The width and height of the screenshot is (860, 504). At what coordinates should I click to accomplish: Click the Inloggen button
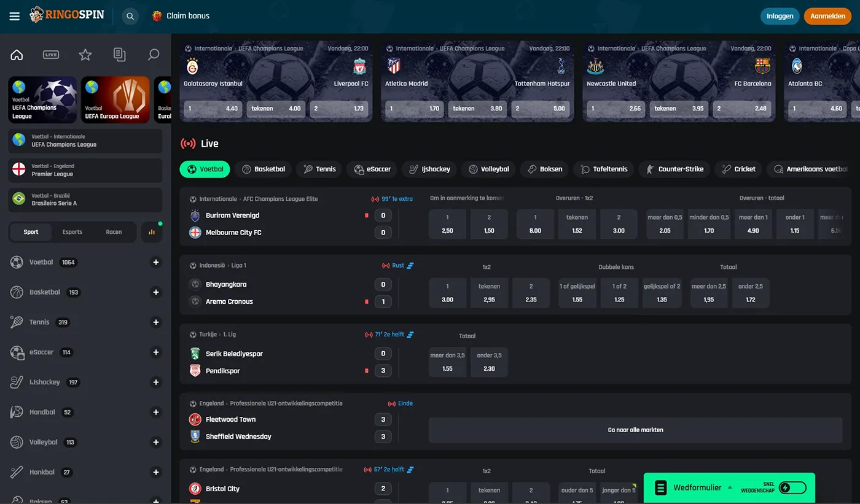pyautogui.click(x=780, y=16)
